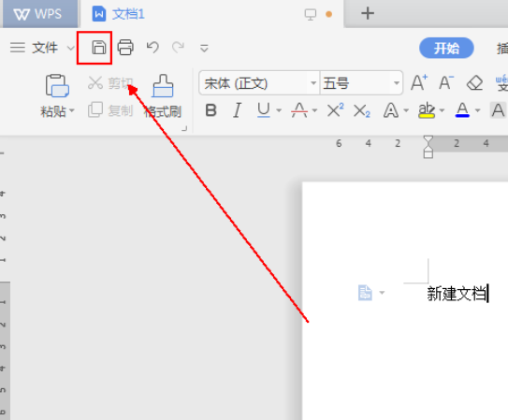The image size is (508, 420).
Task: Select the 开始 ribbon tab
Action: click(446, 48)
